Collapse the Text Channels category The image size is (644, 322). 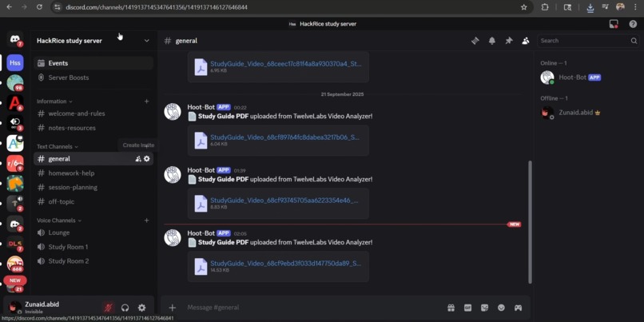(57, 147)
